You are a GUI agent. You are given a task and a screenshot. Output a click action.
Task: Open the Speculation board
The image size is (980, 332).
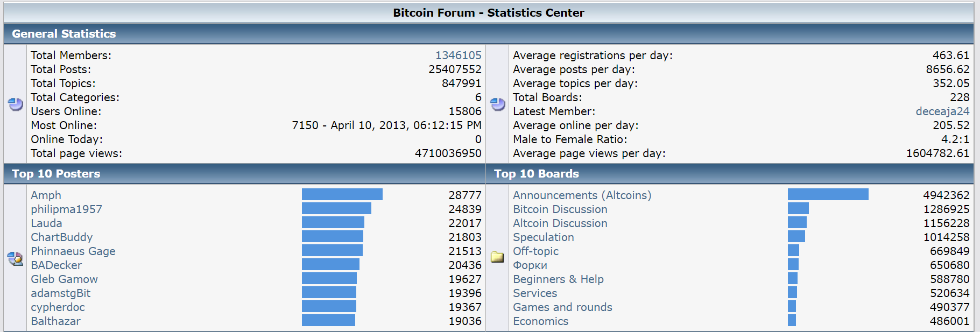click(543, 237)
